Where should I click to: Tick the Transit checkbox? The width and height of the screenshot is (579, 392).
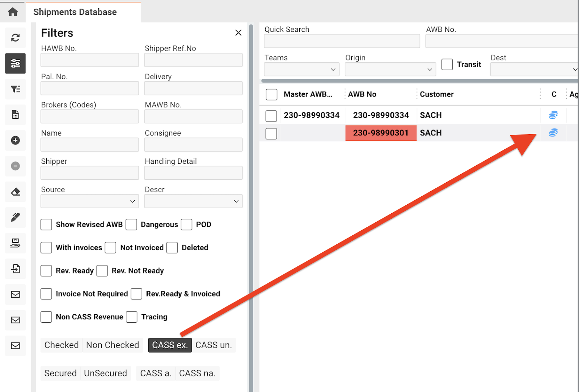pos(447,64)
